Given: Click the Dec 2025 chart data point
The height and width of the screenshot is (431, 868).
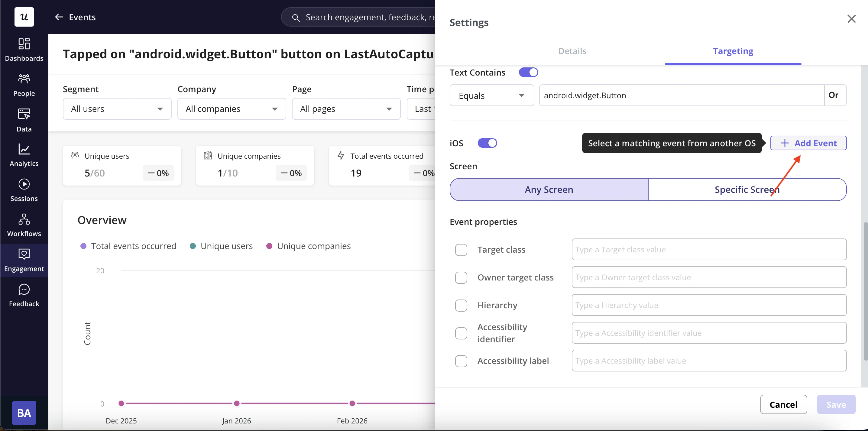Looking at the screenshot, I should (121, 403).
